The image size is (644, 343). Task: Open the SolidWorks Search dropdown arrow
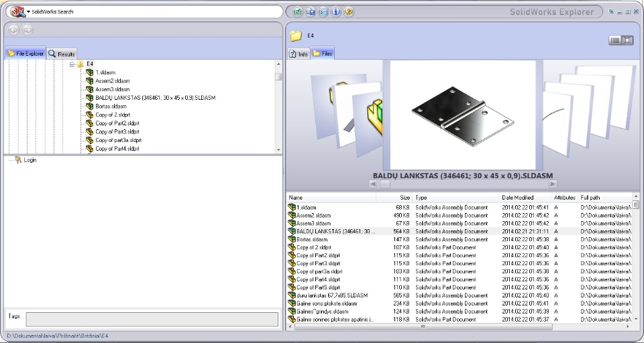click(x=28, y=11)
